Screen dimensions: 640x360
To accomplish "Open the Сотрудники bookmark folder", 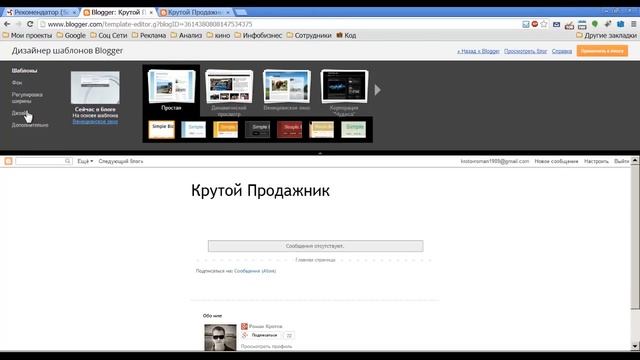I will tap(309, 36).
